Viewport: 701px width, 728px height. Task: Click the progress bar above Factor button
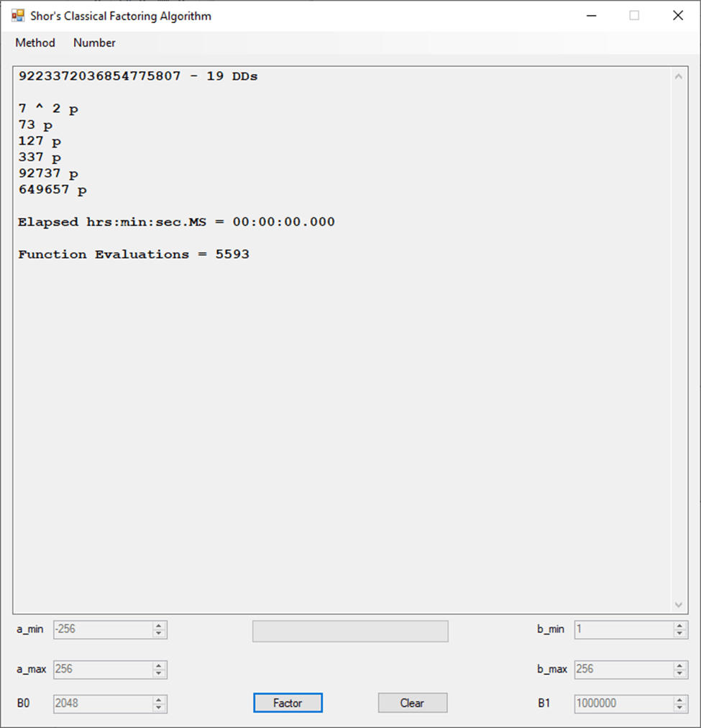click(x=350, y=631)
